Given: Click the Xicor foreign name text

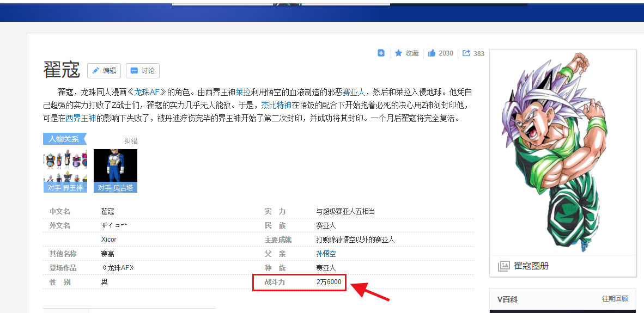Looking at the screenshot, I should pyautogui.click(x=109, y=240).
